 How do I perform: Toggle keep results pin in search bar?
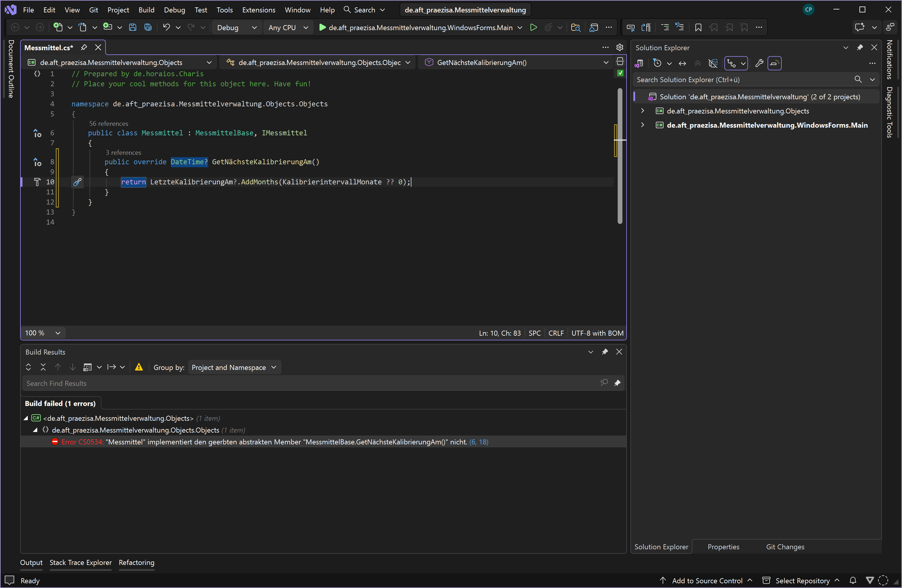[617, 383]
